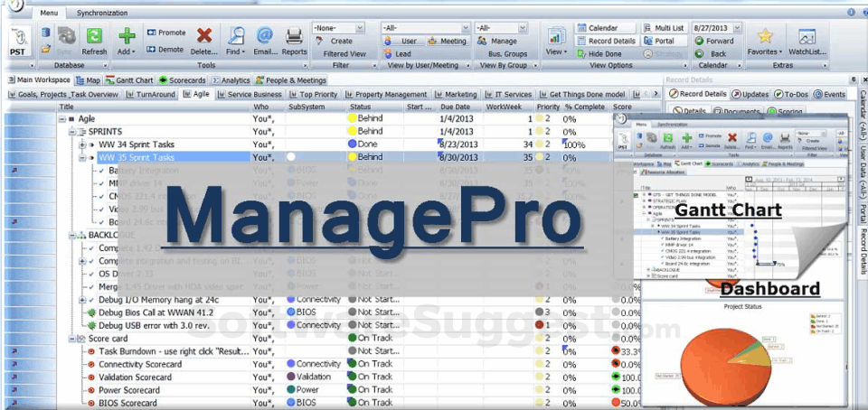868x410 pixels.
Task: Move the calendar Forward
Action: point(714,41)
